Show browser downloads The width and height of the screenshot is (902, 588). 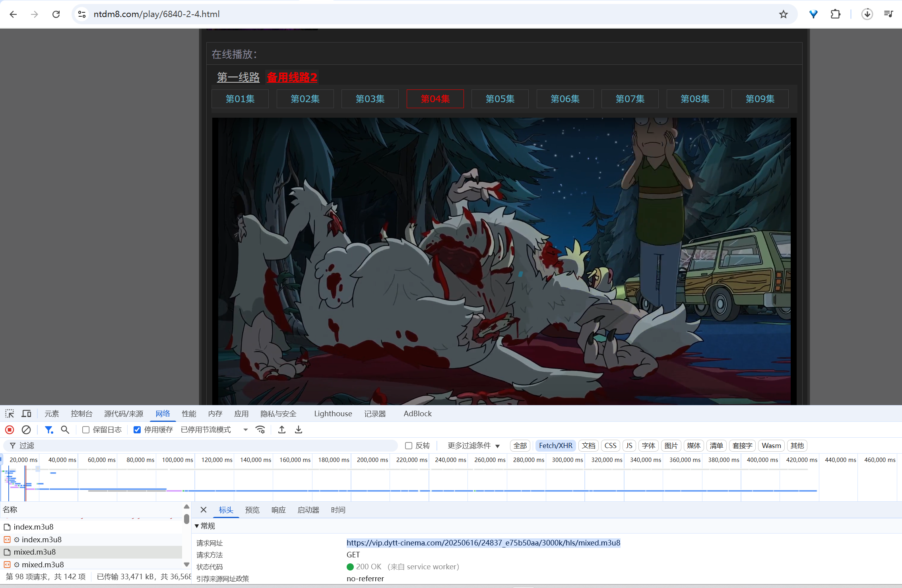click(x=867, y=14)
